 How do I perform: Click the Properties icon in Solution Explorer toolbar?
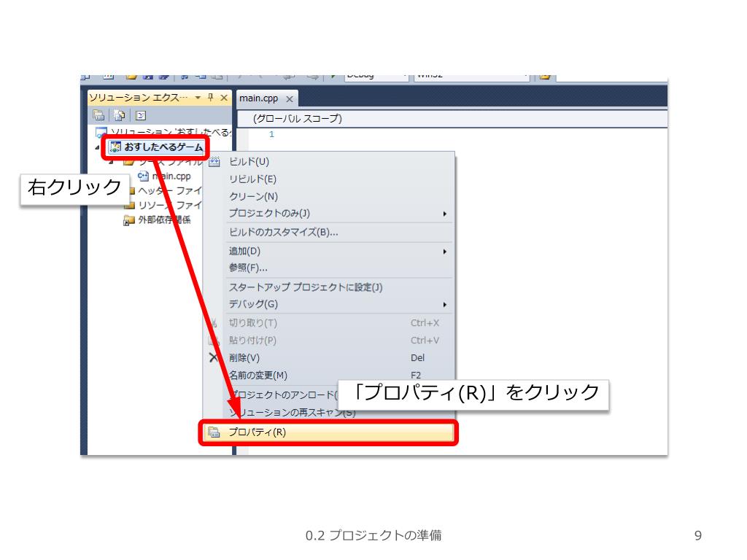pyautogui.click(x=98, y=115)
